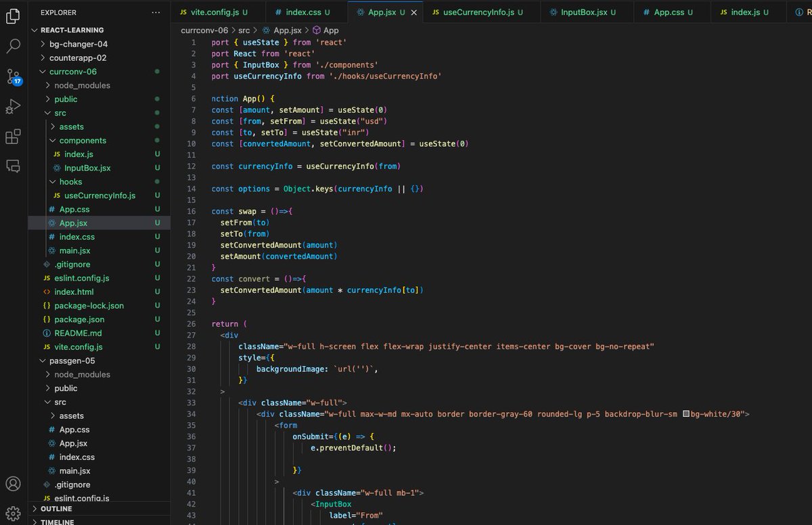Open the Manage gear icon
The image size is (812, 525).
pos(13,512)
